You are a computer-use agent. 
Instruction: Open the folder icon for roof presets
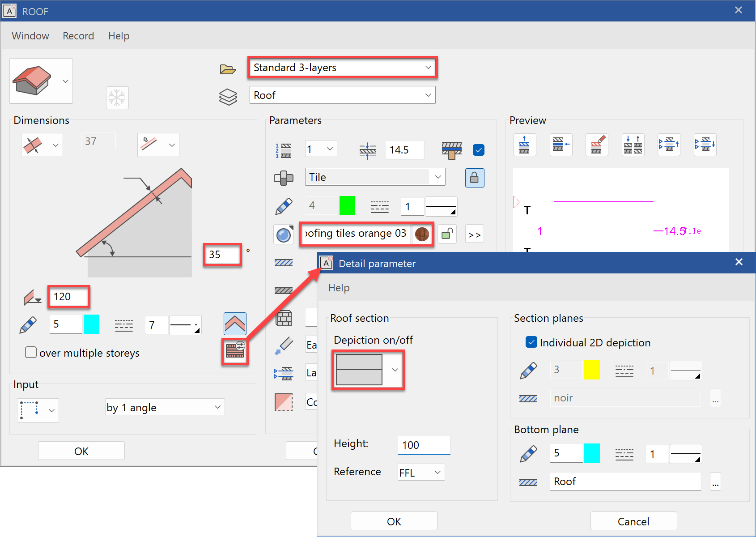point(228,69)
